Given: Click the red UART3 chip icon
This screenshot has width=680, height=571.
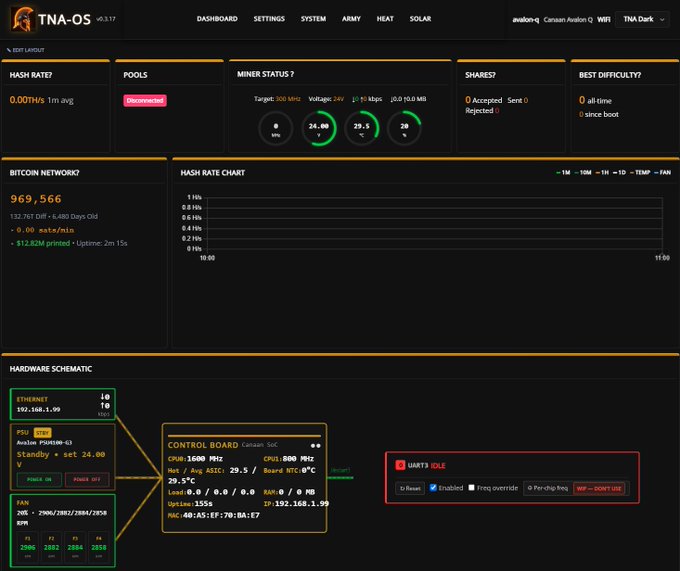Looking at the screenshot, I should [x=400, y=465].
